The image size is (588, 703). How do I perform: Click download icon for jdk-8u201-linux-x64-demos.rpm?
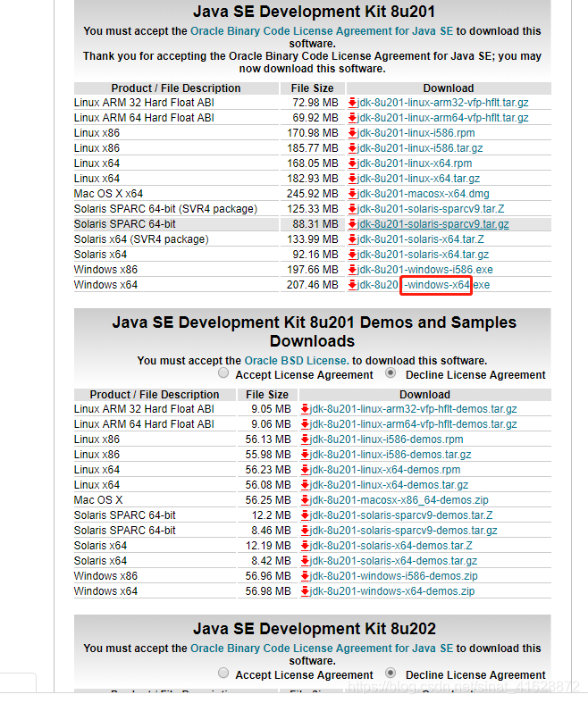point(305,470)
